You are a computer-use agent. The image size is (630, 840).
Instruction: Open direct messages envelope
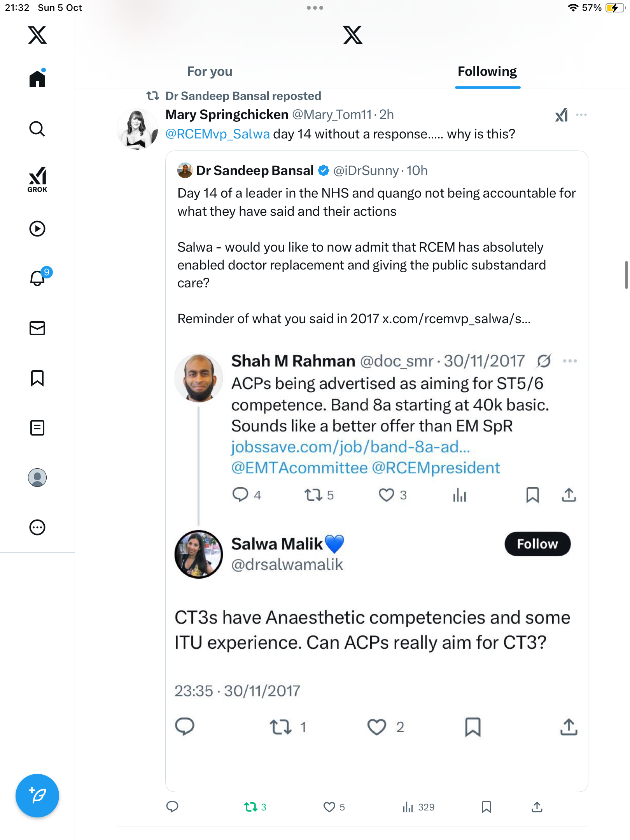tap(37, 328)
